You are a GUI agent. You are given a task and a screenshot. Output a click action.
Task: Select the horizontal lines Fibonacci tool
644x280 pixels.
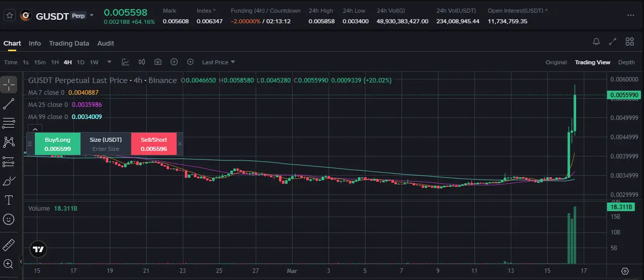[x=9, y=123]
